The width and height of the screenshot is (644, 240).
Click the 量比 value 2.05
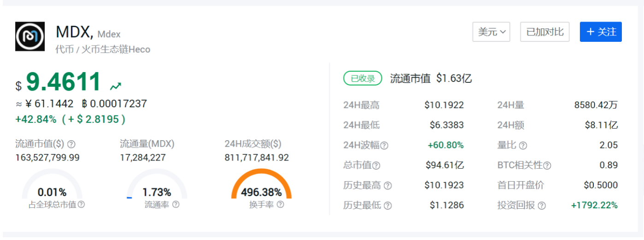tap(609, 145)
